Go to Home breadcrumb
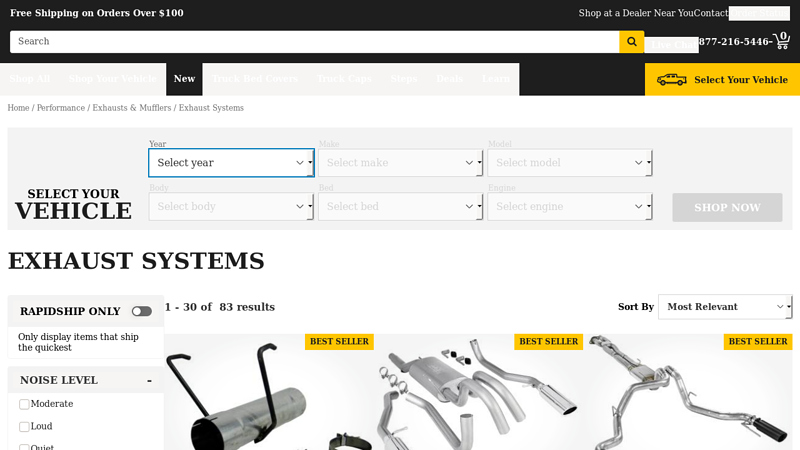800x450 pixels. coord(18,108)
